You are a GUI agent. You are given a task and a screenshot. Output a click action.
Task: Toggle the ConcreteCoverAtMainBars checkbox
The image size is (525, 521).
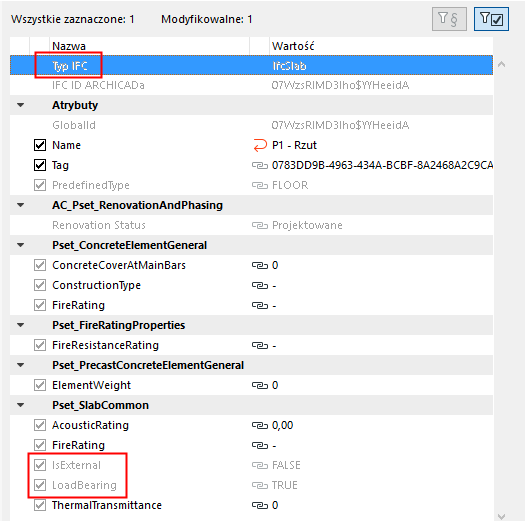[x=40, y=265]
